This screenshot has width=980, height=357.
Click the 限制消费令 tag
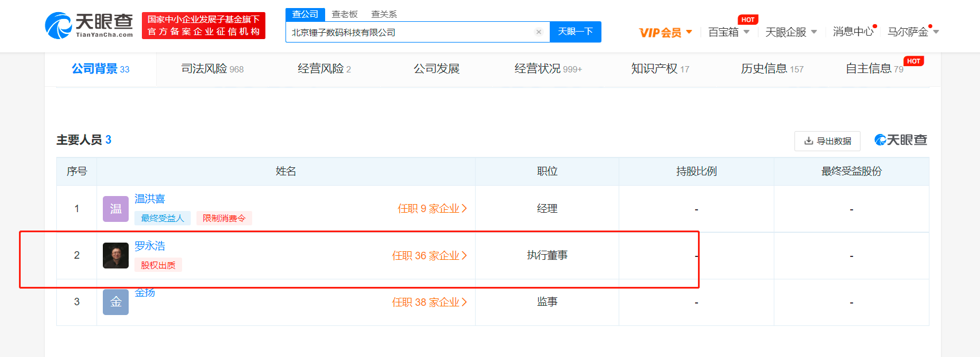click(x=224, y=218)
